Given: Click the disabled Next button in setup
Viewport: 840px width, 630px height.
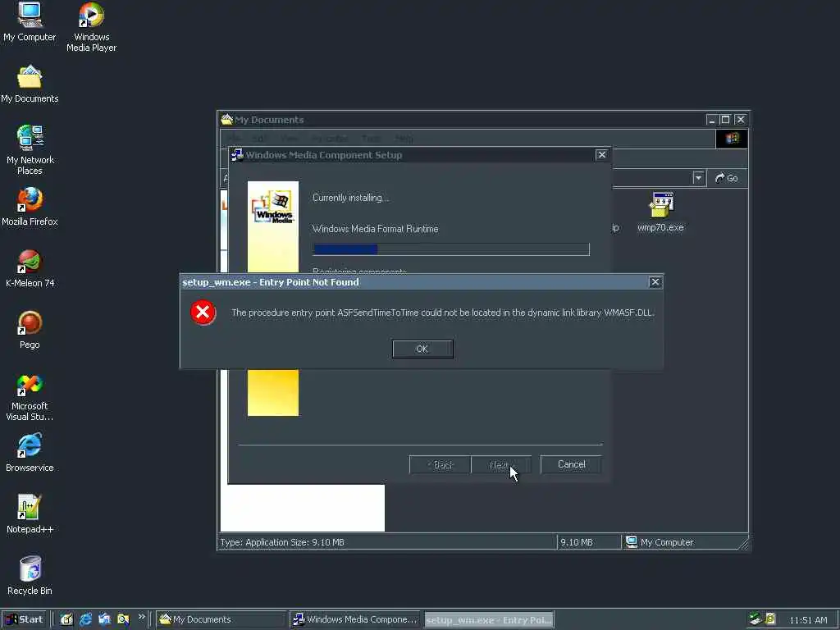Looking at the screenshot, I should [501, 464].
